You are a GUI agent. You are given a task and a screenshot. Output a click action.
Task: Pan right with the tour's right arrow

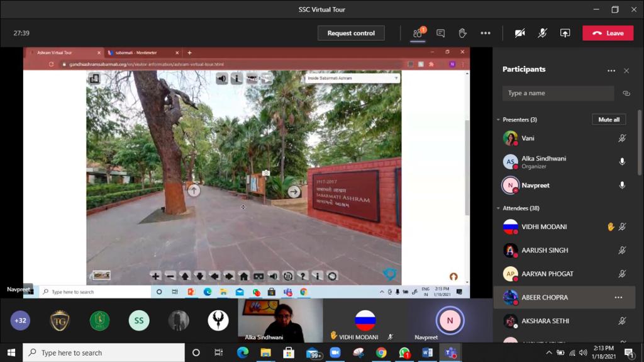tap(229, 276)
